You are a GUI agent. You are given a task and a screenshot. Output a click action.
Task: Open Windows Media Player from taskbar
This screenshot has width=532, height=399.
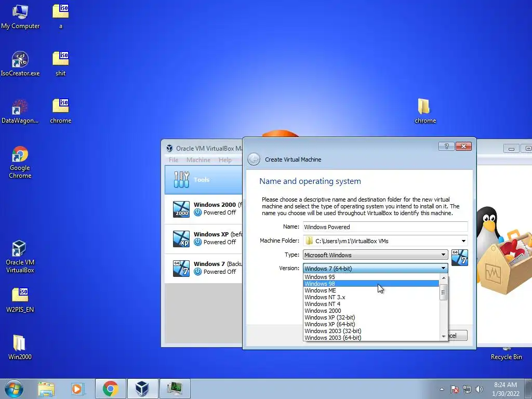[77, 389]
